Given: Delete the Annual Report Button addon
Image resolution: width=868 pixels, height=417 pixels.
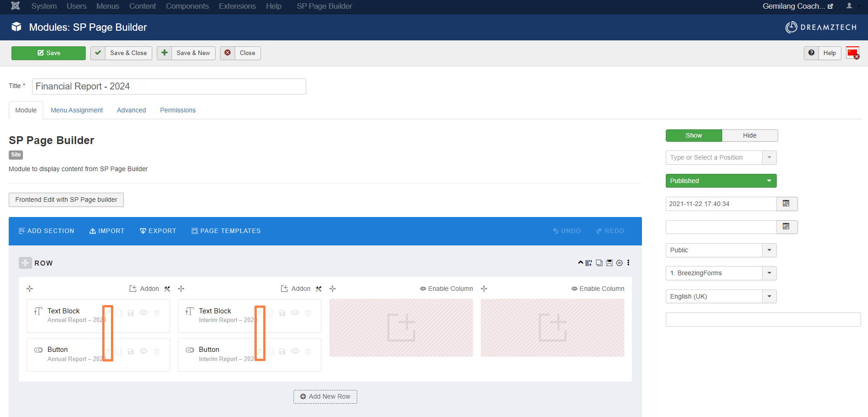Looking at the screenshot, I should [156, 351].
